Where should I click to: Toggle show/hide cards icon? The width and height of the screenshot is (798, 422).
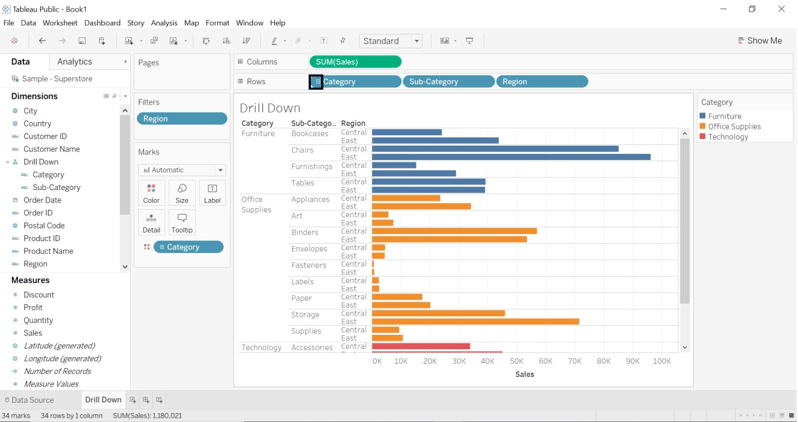click(x=445, y=41)
